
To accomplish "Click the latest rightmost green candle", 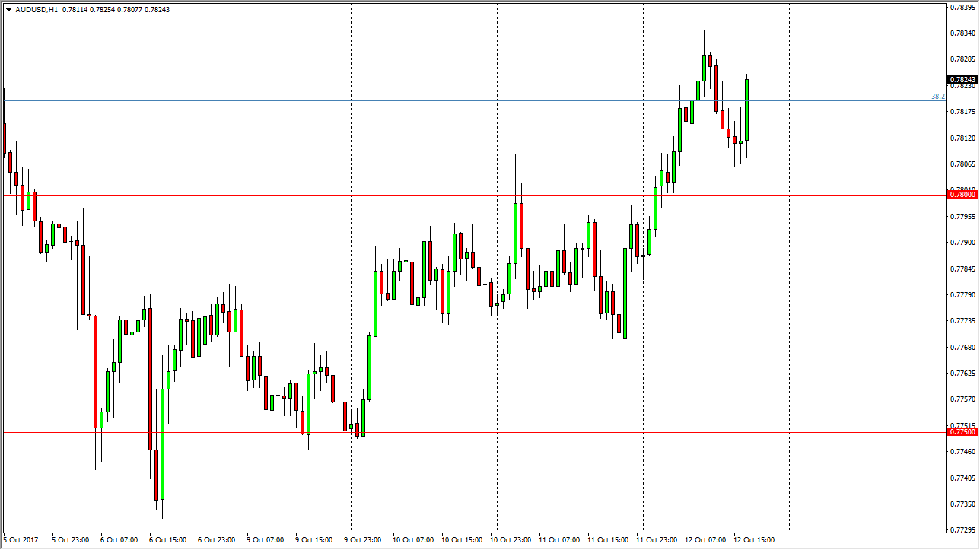I will (747, 110).
